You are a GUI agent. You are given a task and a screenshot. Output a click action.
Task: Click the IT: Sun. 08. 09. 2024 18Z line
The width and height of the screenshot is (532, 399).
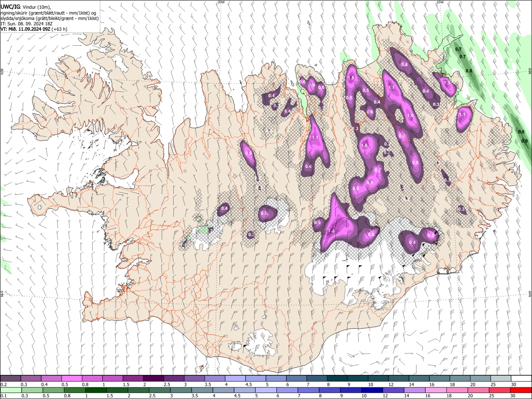click(x=26, y=24)
